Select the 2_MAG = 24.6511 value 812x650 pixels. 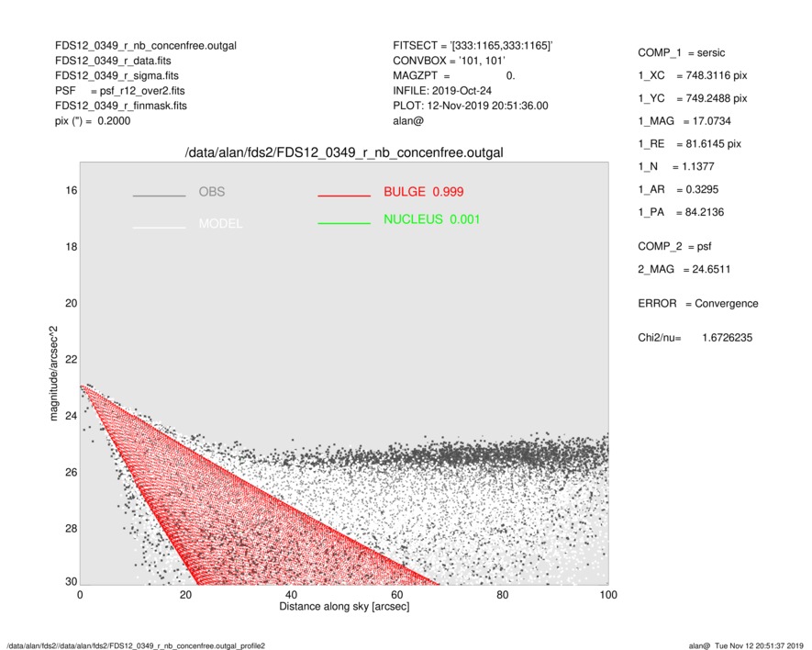coord(684,270)
